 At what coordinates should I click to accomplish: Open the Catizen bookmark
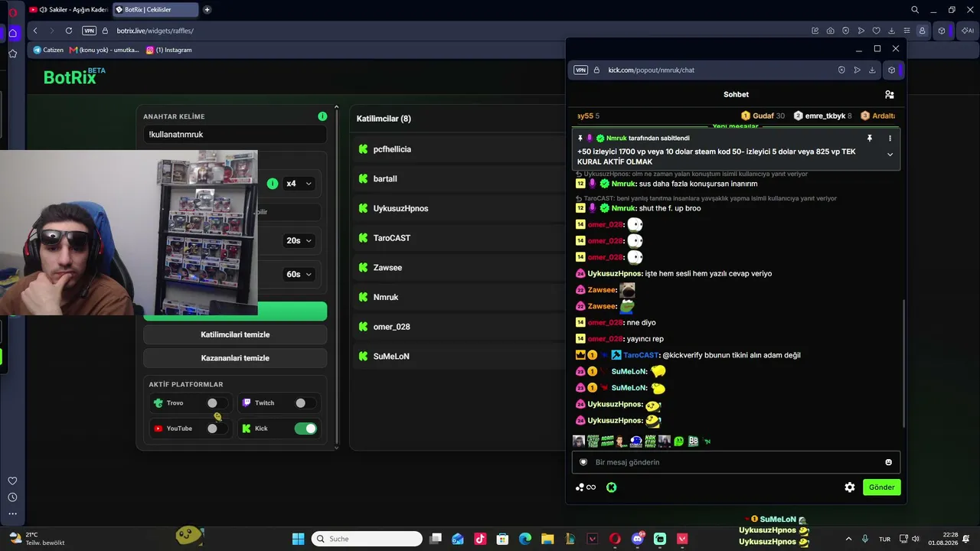tap(48, 50)
